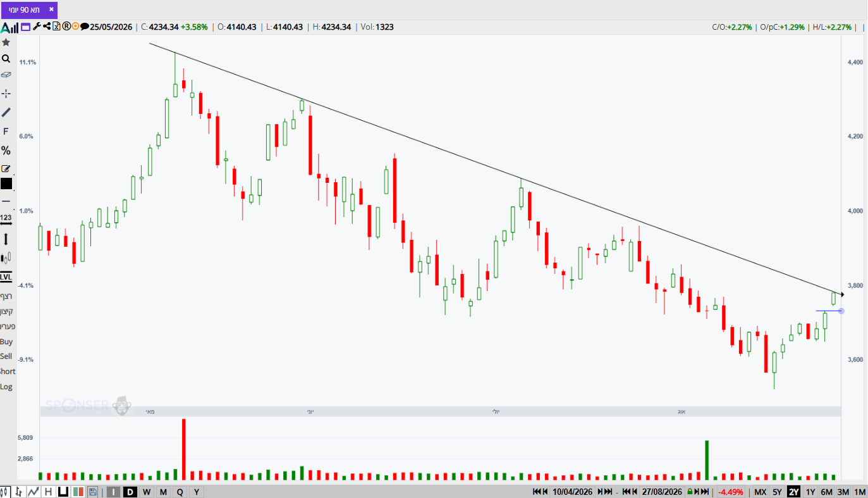Click the Buy button in the sidebar
The height and width of the screenshot is (498, 868).
pos(6,342)
